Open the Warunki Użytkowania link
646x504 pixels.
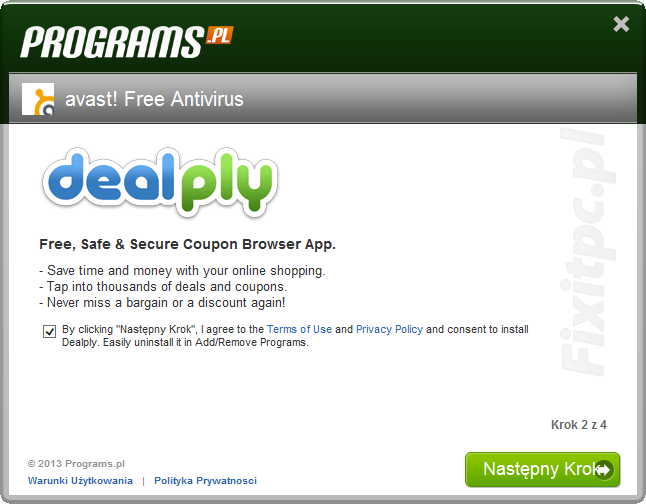80,481
